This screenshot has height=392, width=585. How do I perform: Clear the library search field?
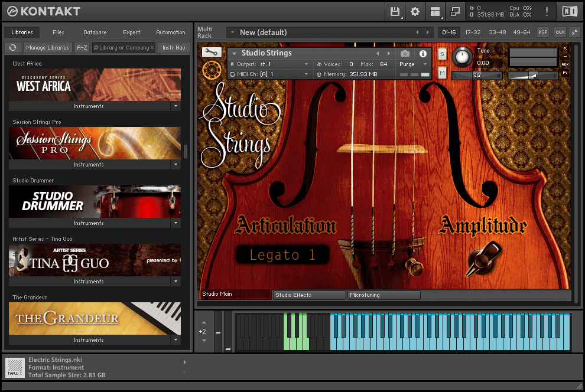152,48
